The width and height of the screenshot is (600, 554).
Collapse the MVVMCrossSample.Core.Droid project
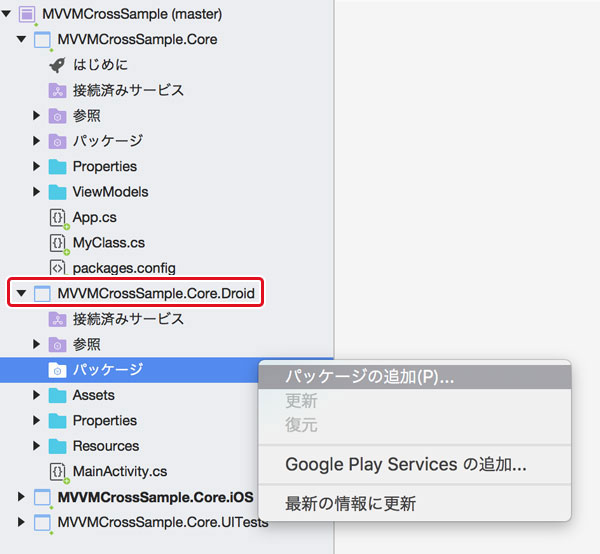(21, 293)
